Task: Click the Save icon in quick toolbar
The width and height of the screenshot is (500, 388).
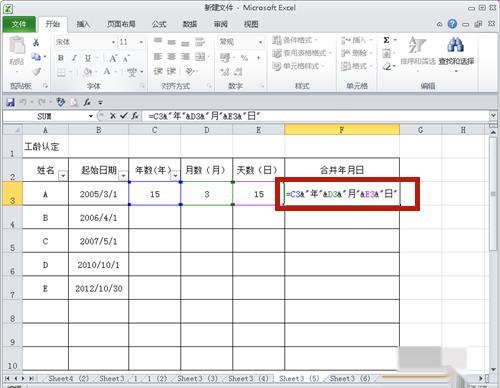Action: 10,102
